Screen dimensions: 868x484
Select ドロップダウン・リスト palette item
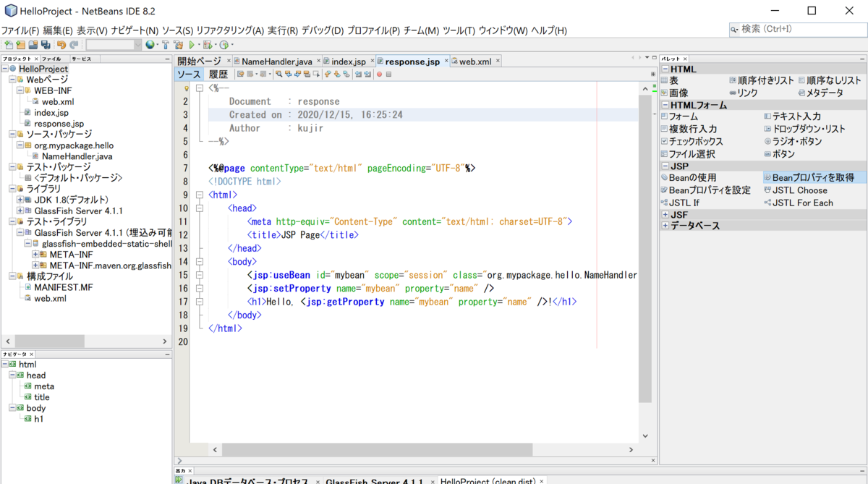804,129
